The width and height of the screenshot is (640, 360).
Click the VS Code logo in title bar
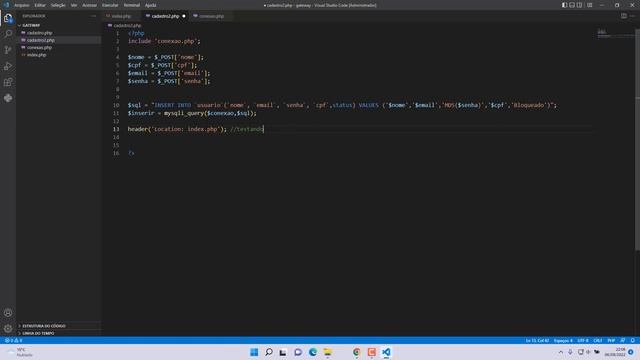6,5
